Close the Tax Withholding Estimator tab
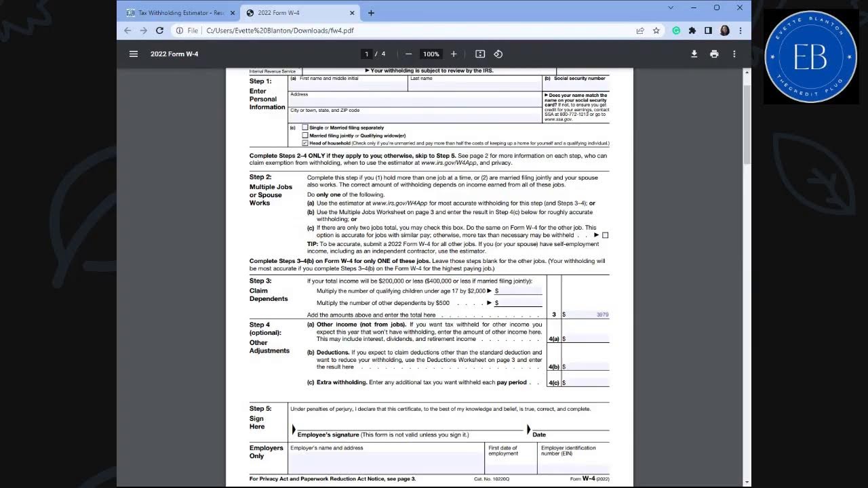 pos(233,13)
